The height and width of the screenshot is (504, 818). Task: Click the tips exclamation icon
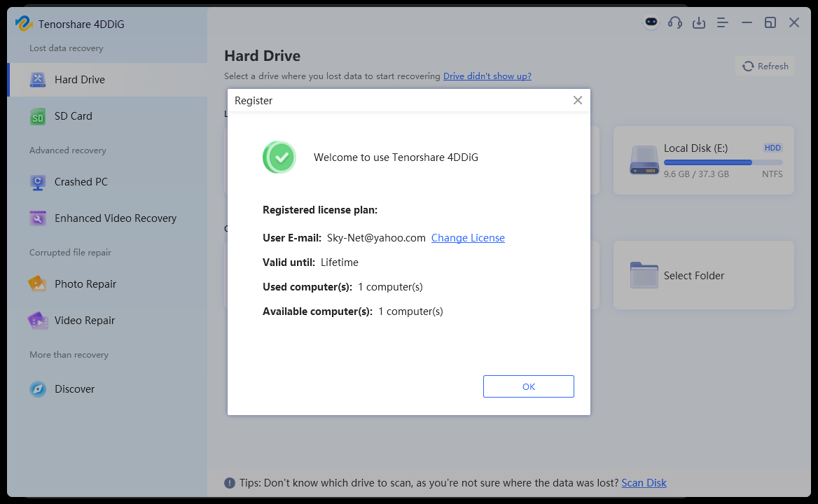coord(230,483)
